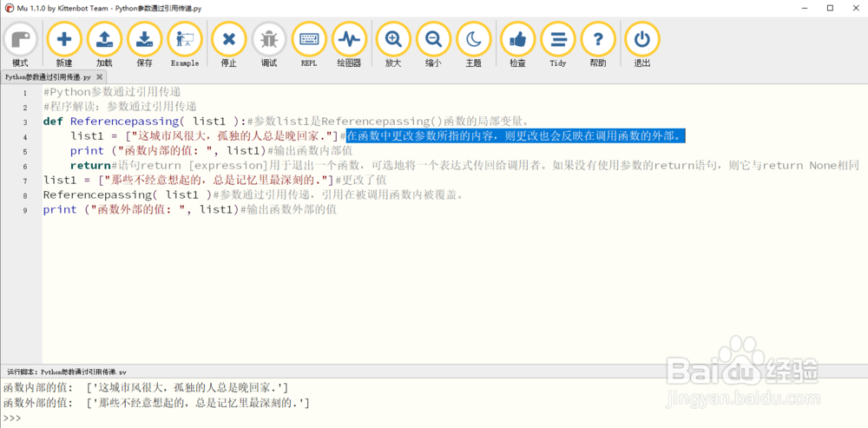Click line number 7 in the margin

click(x=25, y=181)
